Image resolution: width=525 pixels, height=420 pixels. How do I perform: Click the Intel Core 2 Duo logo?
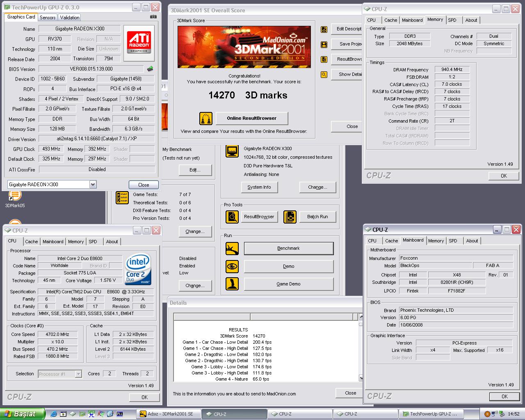coord(139,269)
